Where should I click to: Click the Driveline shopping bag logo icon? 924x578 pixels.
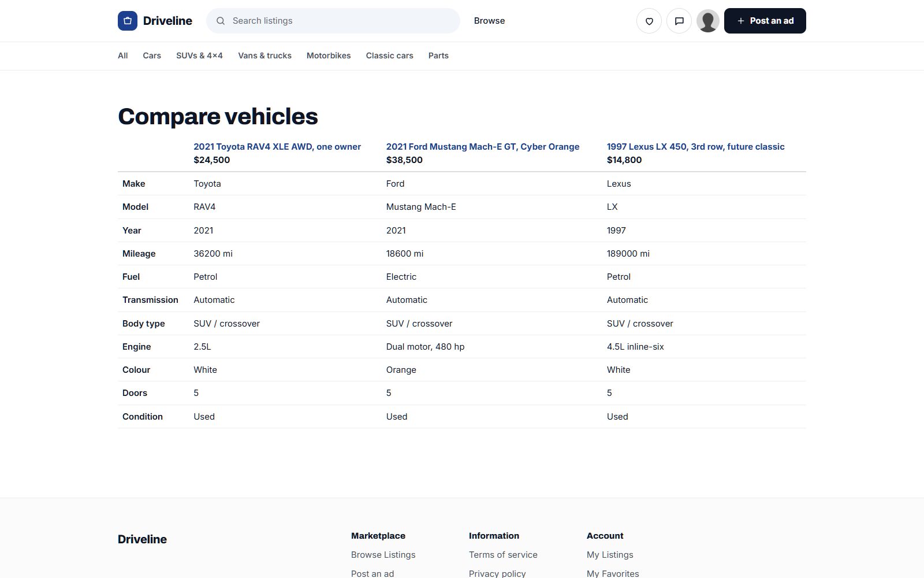[128, 21]
